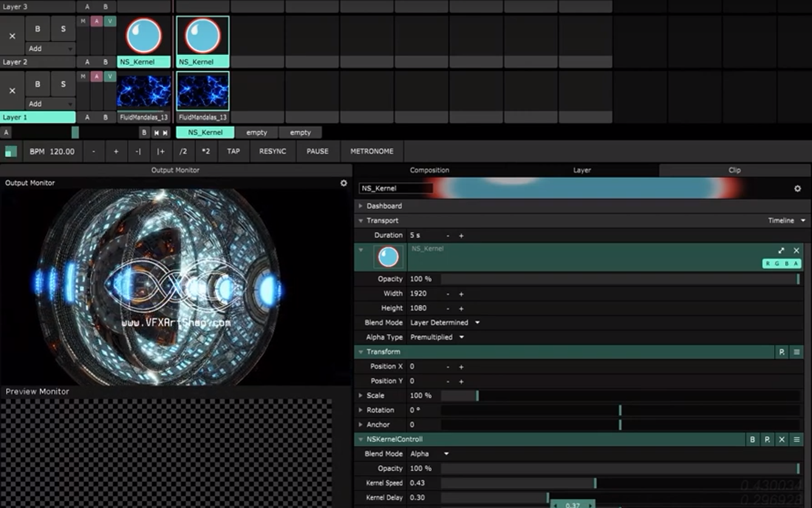
Task: Toggle M fader on Layer 2
Action: tap(83, 21)
